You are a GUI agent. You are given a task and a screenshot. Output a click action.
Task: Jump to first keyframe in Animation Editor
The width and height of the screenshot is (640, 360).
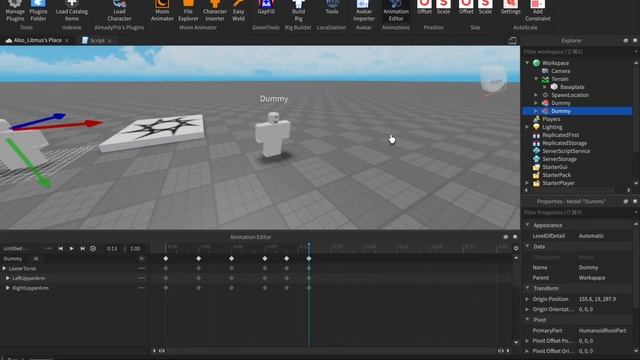(x=60, y=248)
